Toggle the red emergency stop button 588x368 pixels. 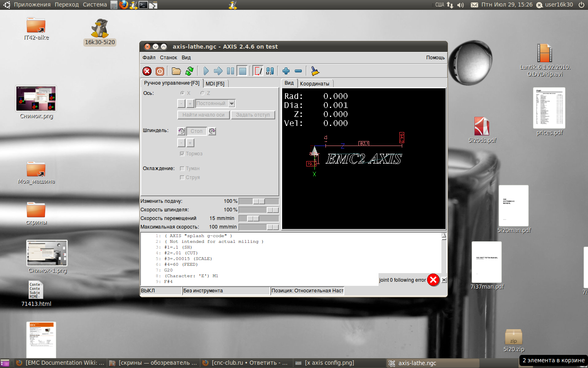coord(147,71)
